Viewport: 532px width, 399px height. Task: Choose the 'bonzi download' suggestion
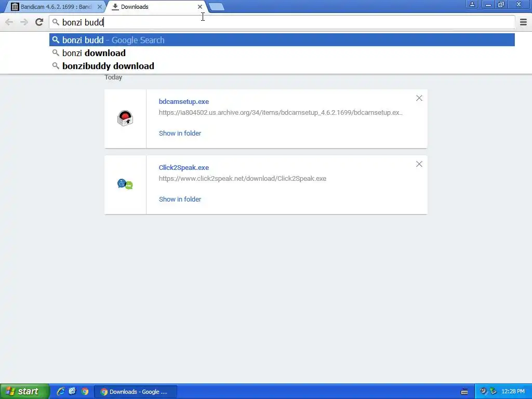coord(282,53)
